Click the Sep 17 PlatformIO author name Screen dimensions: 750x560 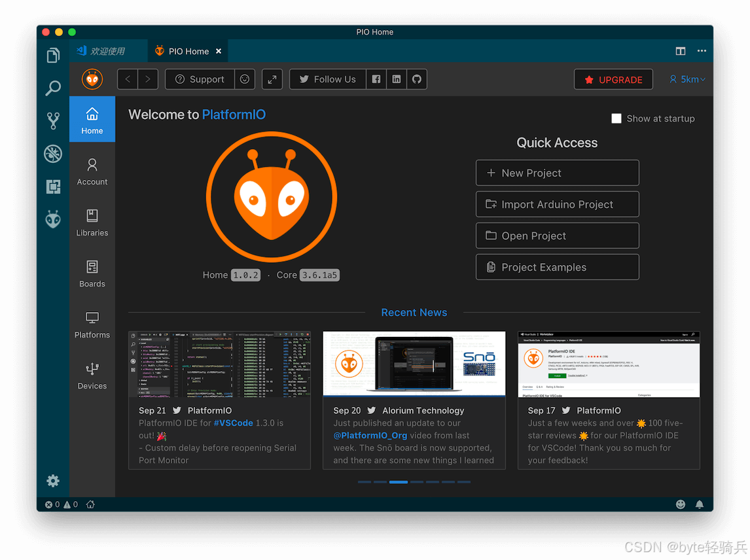599,410
